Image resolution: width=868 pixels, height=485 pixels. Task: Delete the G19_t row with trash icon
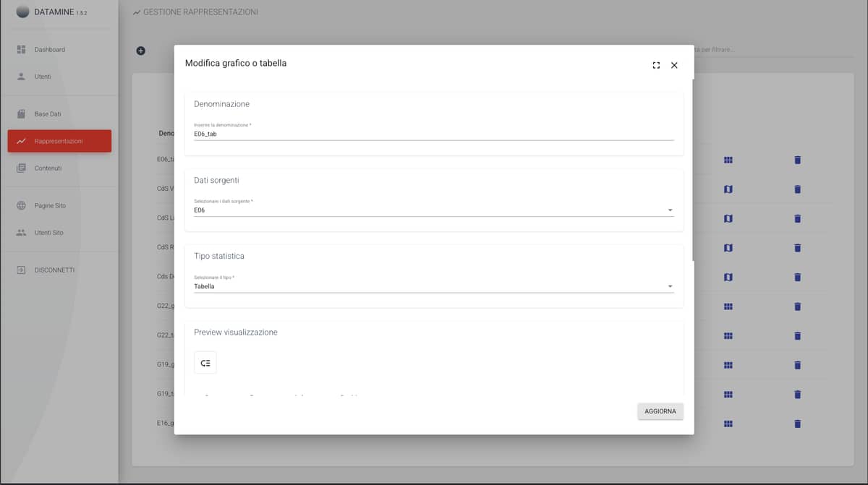[798, 394]
